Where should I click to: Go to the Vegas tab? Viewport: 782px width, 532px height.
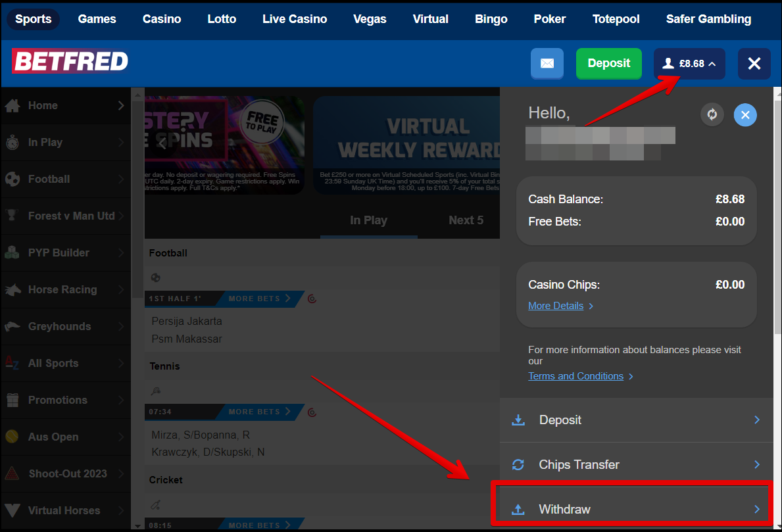pos(370,19)
